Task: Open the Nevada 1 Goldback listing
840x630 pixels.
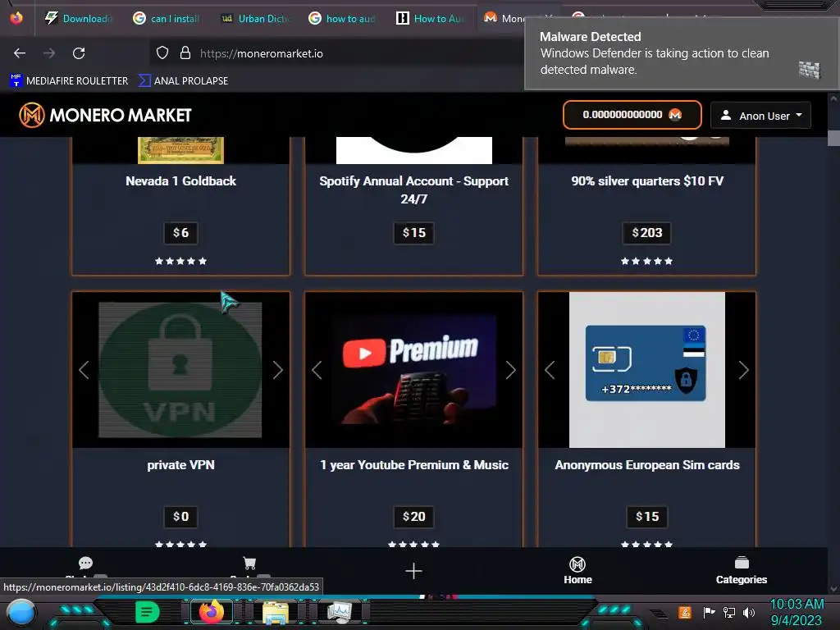Action: pyautogui.click(x=180, y=181)
